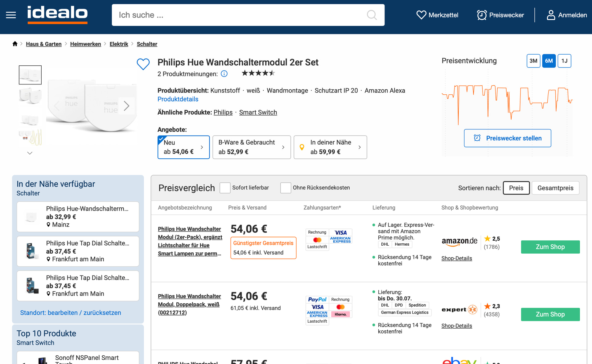
Task: Click expert shop logo
Action: pos(459,309)
